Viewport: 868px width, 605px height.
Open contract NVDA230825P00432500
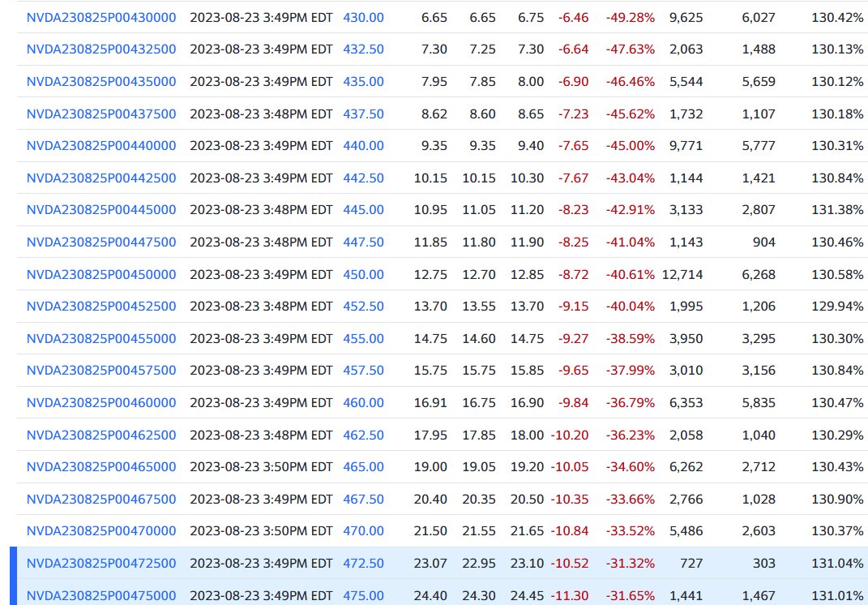point(101,49)
